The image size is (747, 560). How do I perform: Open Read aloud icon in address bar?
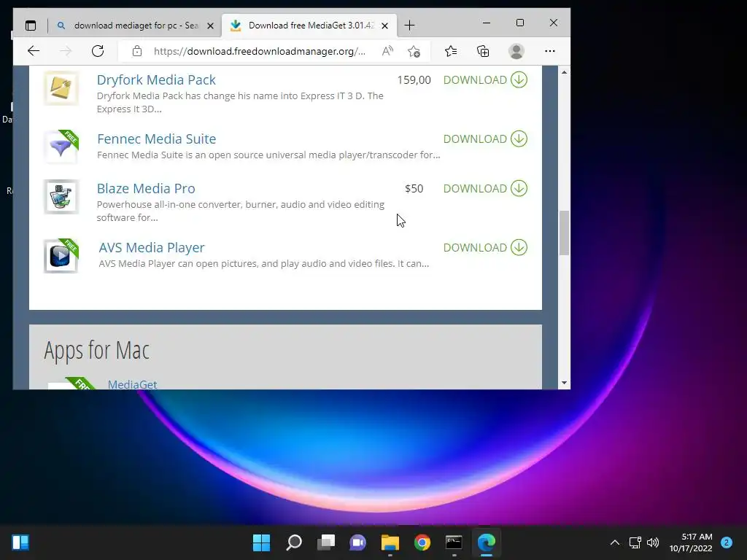(x=388, y=51)
